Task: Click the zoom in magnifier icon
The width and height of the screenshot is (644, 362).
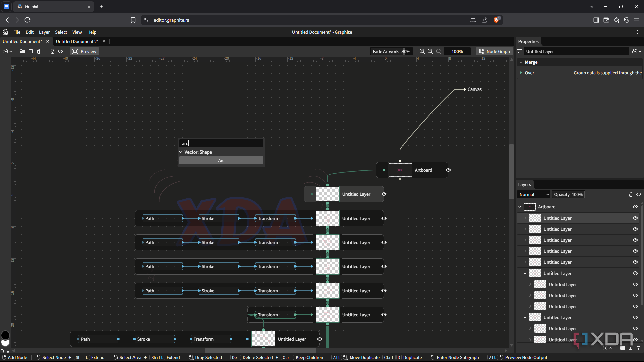Action: (422, 51)
